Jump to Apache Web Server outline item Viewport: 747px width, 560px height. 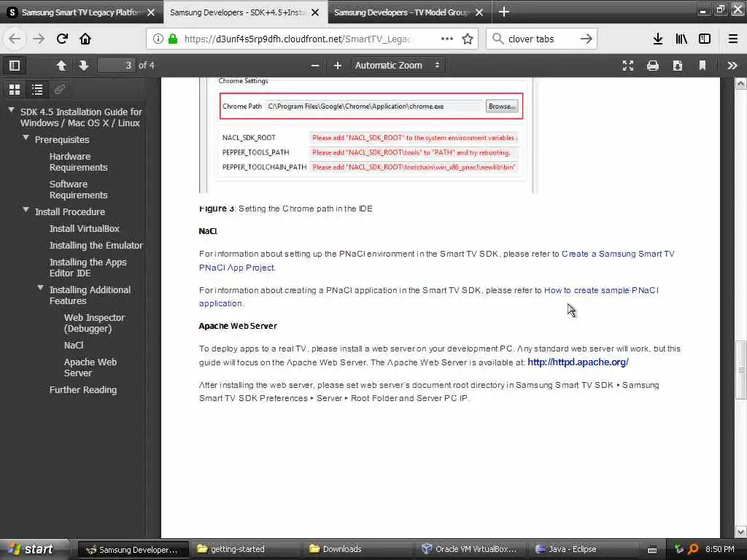coord(90,367)
